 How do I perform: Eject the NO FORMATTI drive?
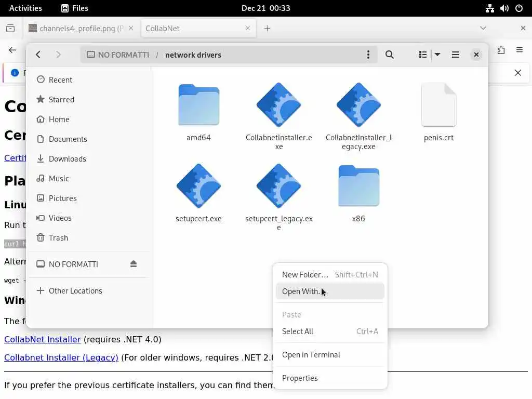point(134,264)
